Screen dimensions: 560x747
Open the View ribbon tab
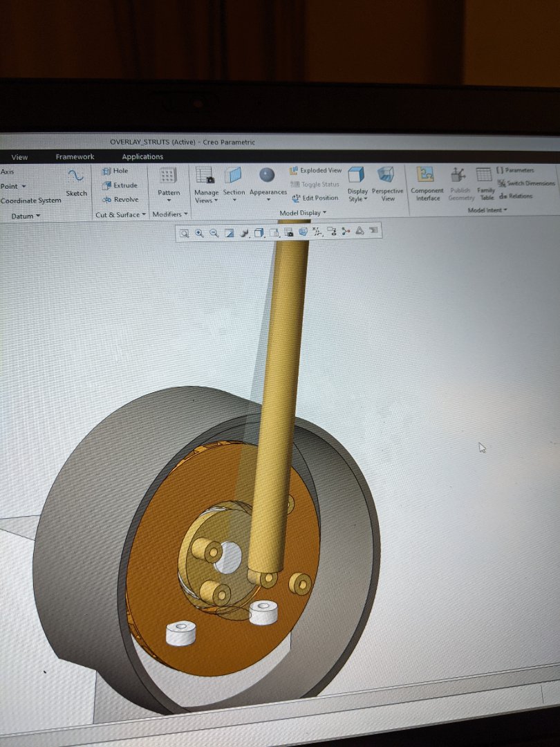point(19,157)
